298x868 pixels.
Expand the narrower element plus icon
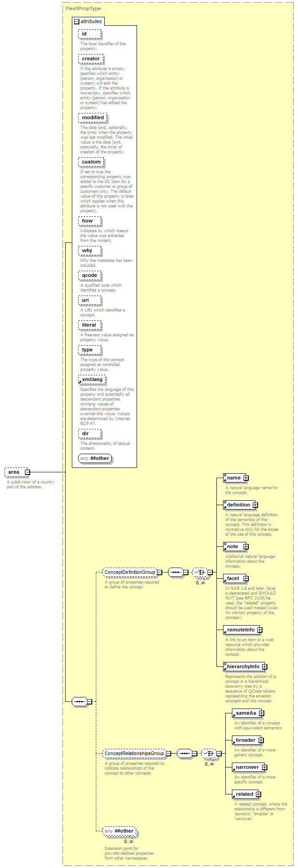(x=264, y=767)
